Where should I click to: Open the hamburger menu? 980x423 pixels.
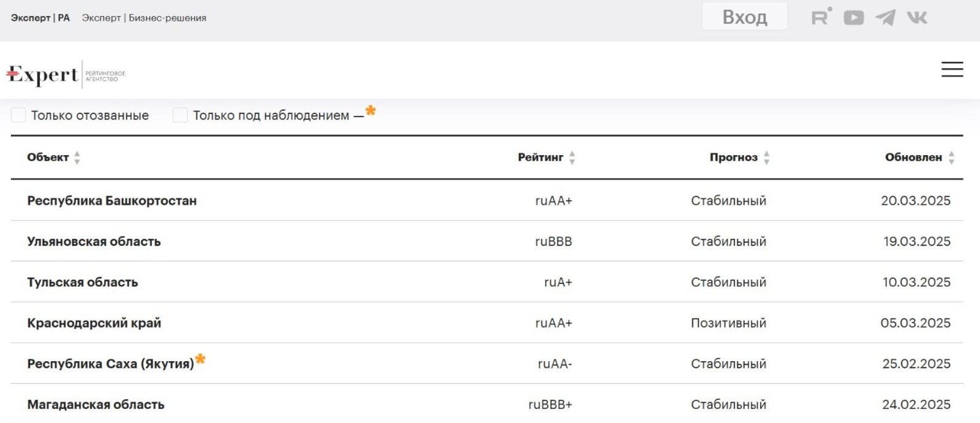point(952,69)
